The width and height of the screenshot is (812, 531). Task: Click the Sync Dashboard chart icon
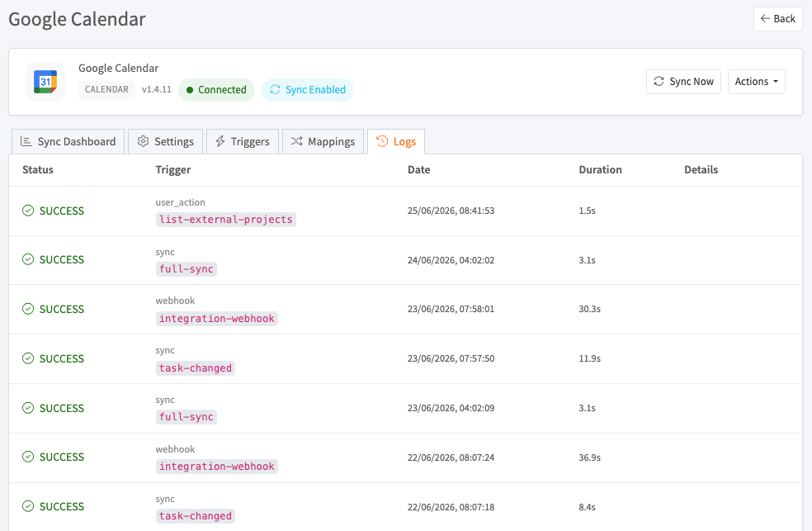pyautogui.click(x=26, y=141)
